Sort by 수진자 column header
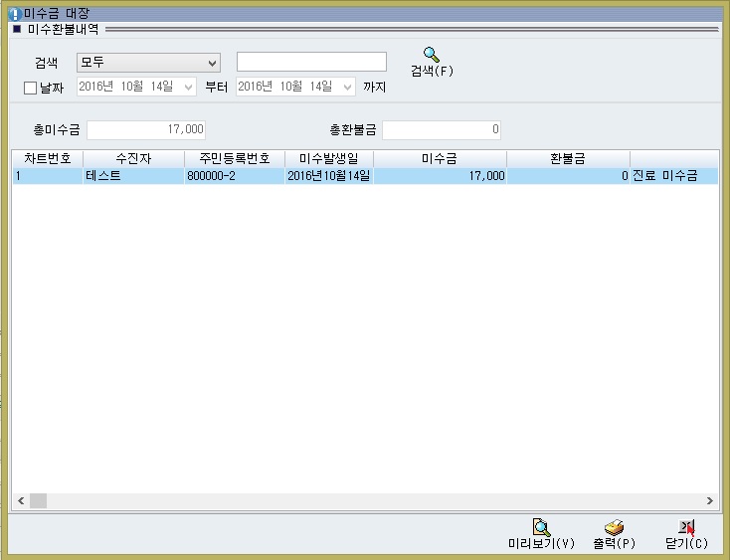Screen dimensions: 730x560 pos(133,158)
